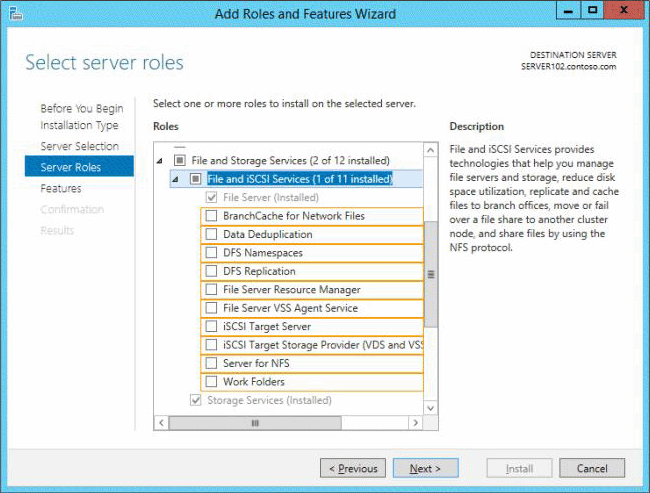The image size is (650, 493).
Task: Click the roles list scroll down arrow
Action: pos(431,408)
